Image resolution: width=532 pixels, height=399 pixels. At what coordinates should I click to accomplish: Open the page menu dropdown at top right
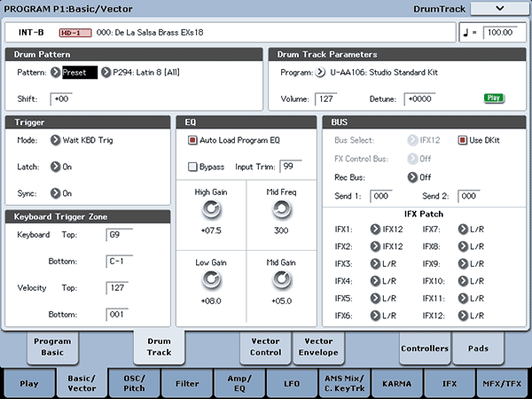coord(499,8)
